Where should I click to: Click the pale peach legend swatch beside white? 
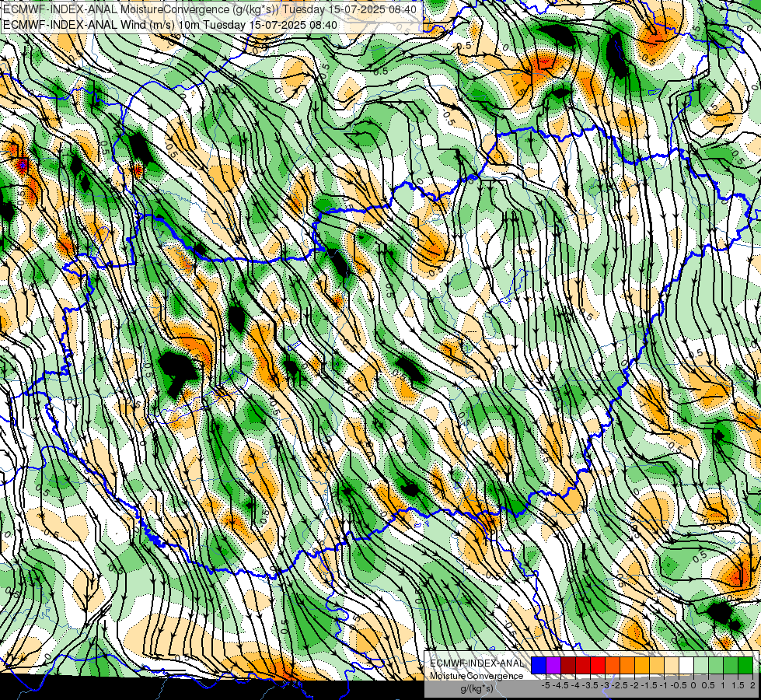pyautogui.click(x=672, y=665)
